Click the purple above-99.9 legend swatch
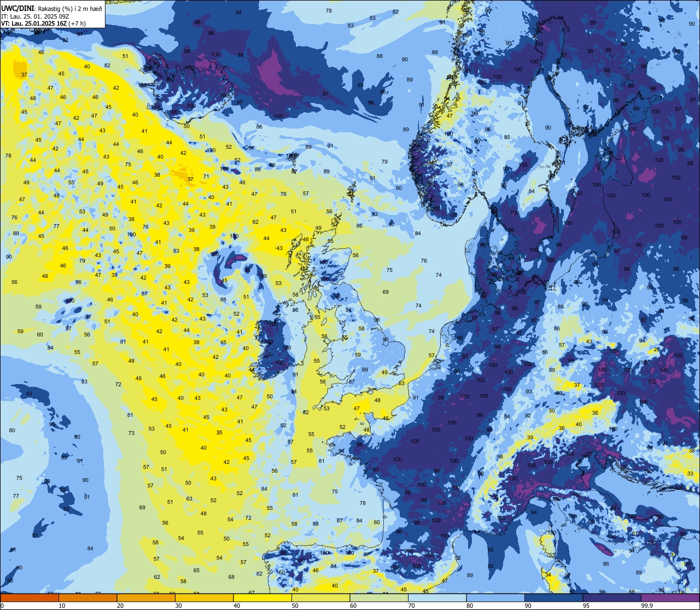 (670, 598)
